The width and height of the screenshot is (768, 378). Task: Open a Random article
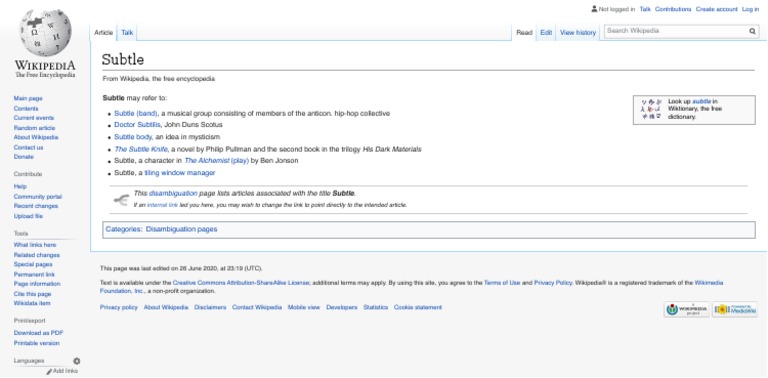pos(34,128)
